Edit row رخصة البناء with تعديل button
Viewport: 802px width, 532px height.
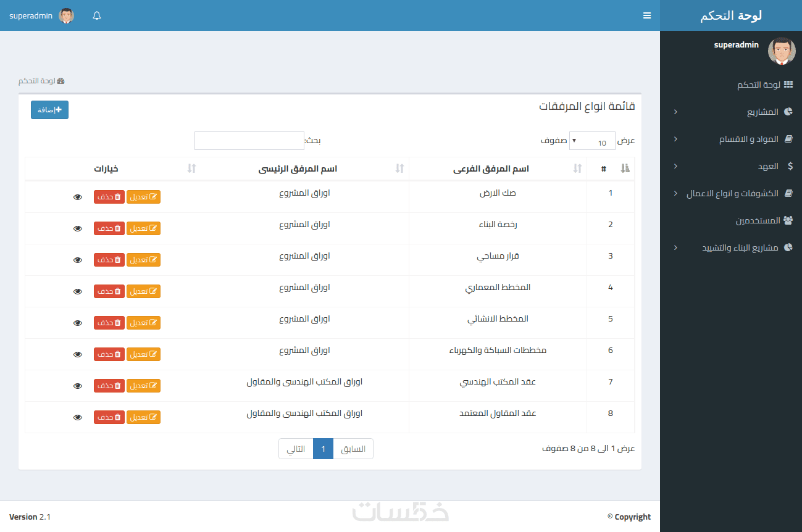[143, 228]
